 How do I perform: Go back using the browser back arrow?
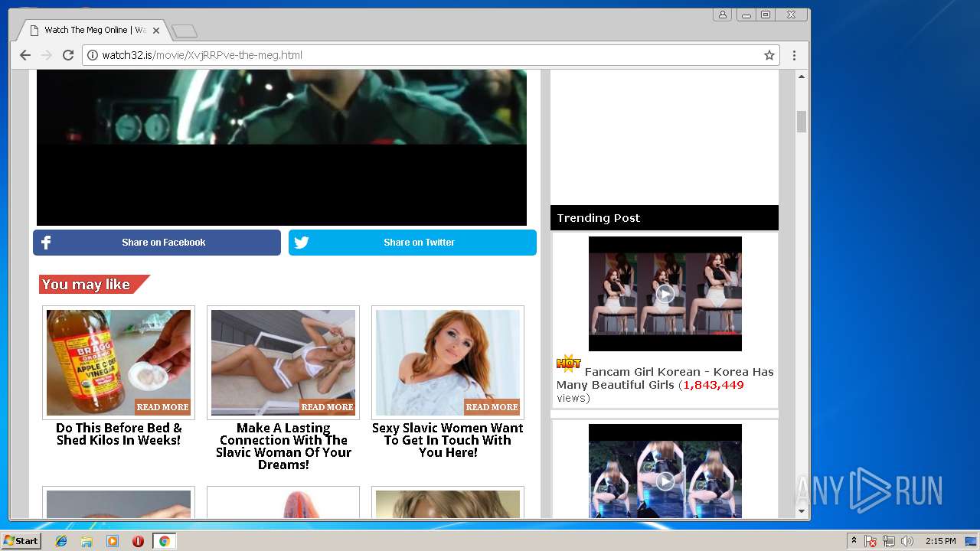25,55
